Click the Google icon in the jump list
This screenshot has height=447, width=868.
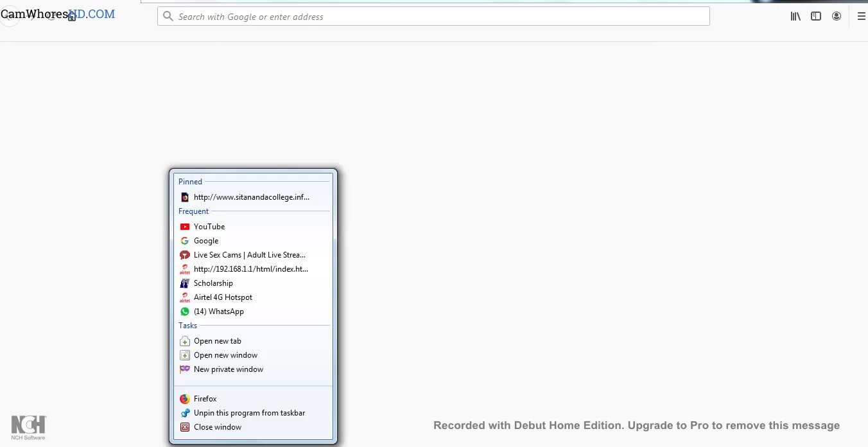pyautogui.click(x=185, y=241)
